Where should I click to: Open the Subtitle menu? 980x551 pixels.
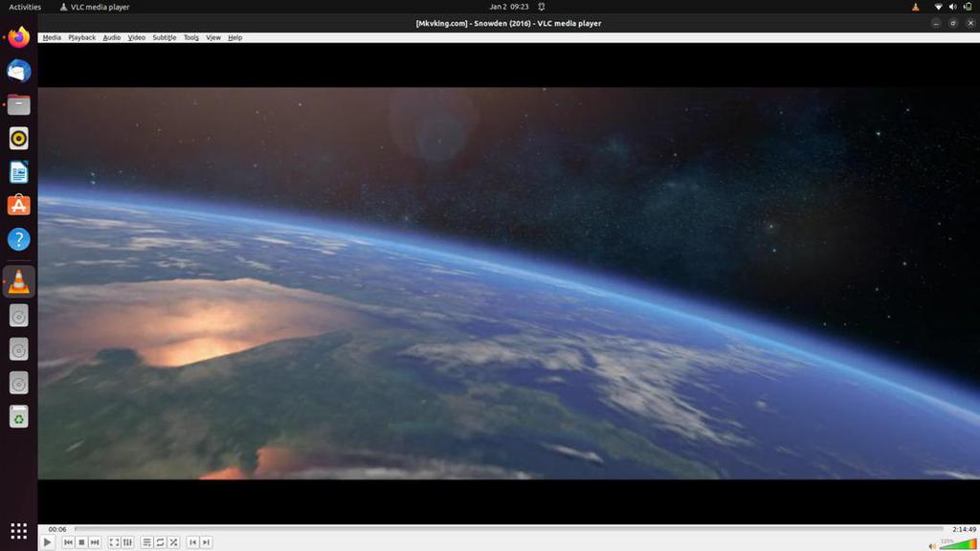pos(165,37)
